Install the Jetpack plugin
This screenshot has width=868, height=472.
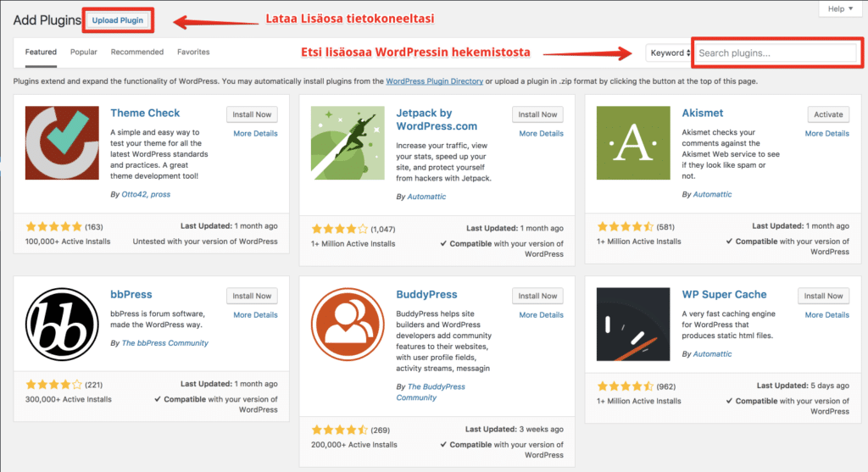click(x=537, y=114)
